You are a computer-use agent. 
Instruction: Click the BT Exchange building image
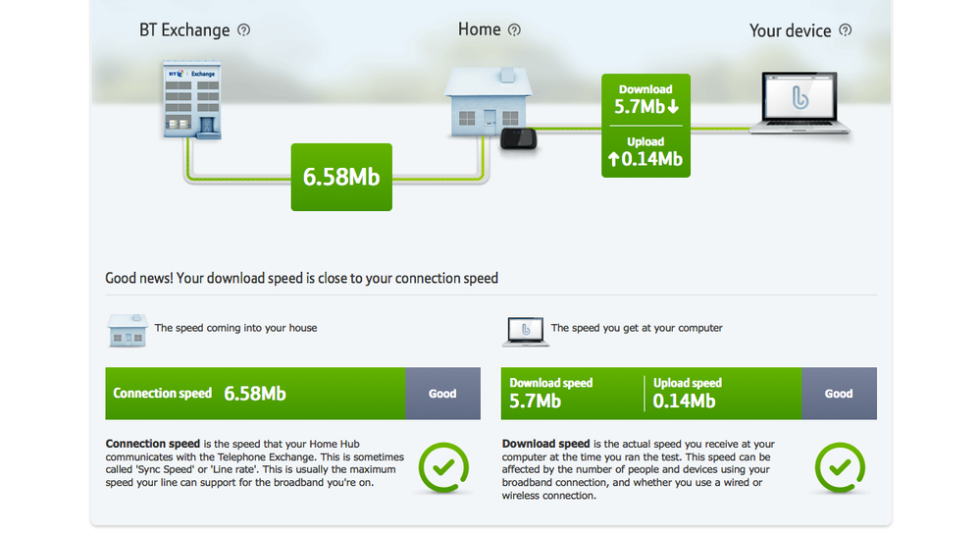click(x=192, y=100)
